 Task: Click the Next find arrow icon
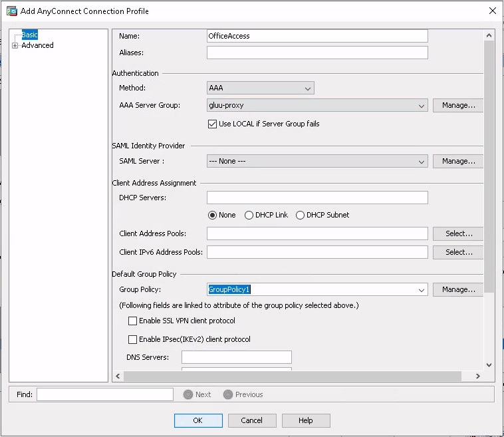(188, 394)
